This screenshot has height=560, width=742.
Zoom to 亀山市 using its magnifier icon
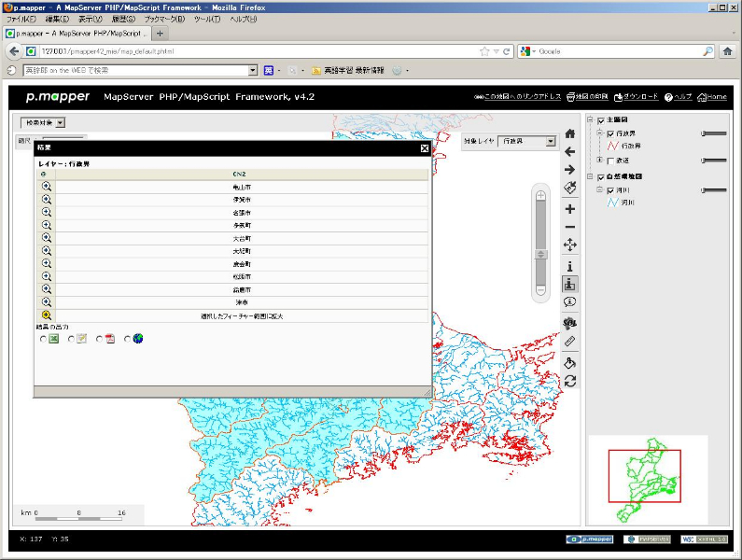click(46, 187)
